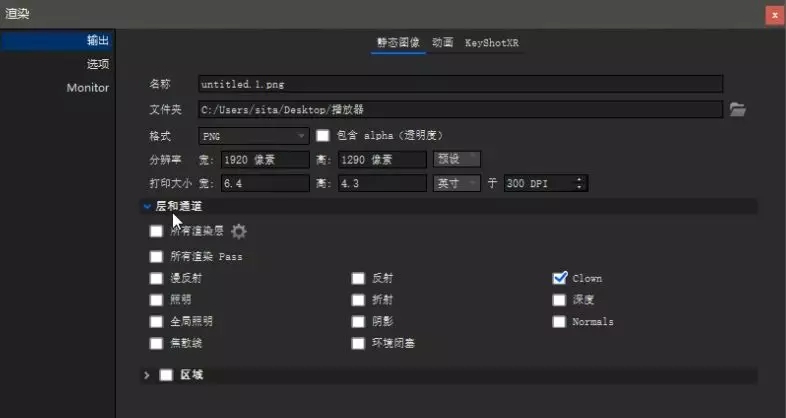Switch to the KeyShotXR tab

(492, 43)
